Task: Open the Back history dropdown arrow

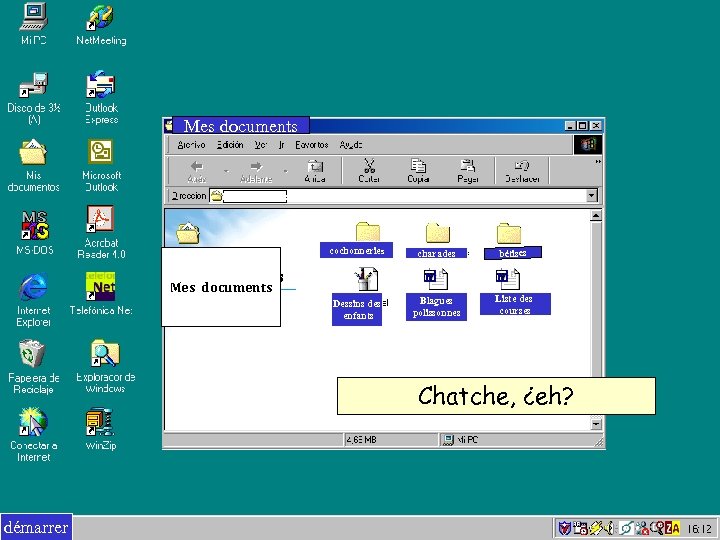Action: click(226, 171)
